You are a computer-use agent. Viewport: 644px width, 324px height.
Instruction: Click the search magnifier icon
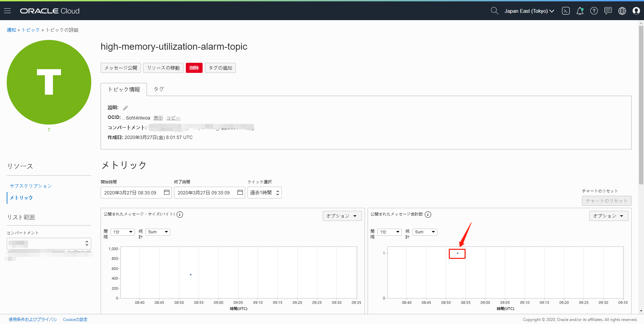tap(494, 11)
